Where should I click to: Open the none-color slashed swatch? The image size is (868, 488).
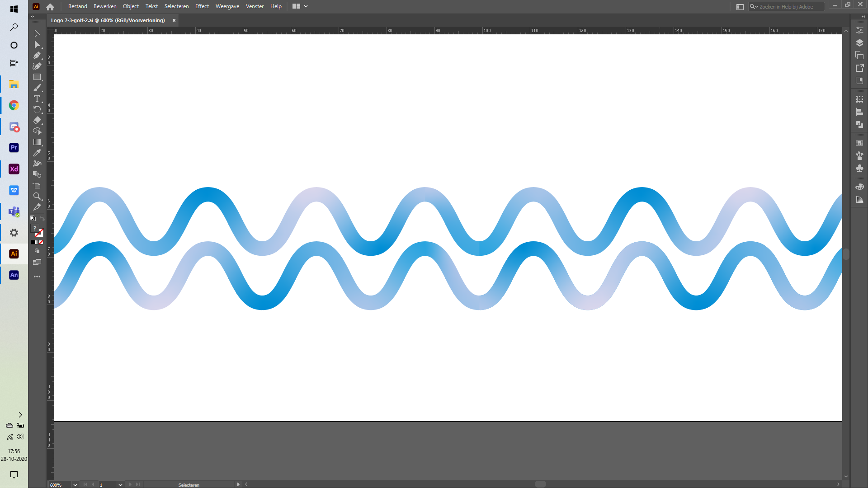point(41,242)
